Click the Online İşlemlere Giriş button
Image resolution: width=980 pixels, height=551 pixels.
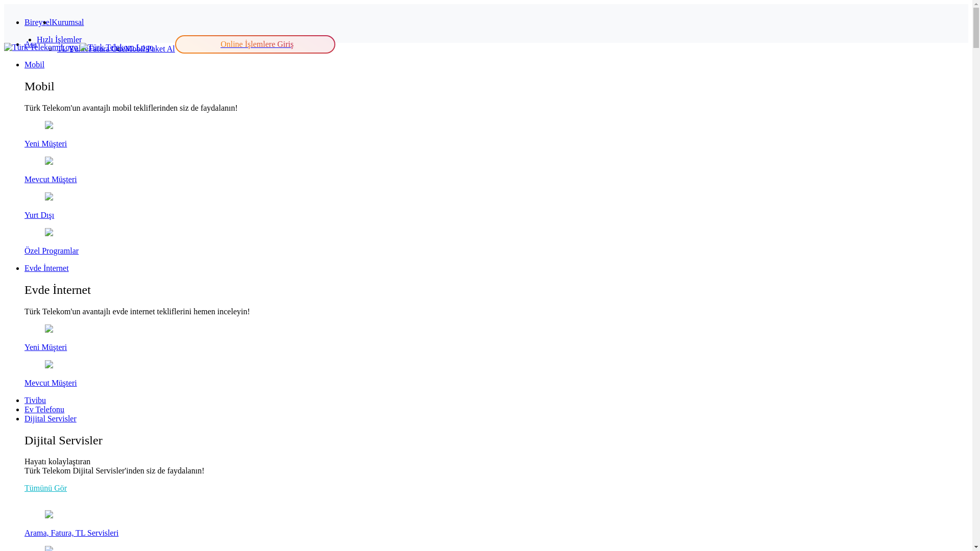point(255,44)
